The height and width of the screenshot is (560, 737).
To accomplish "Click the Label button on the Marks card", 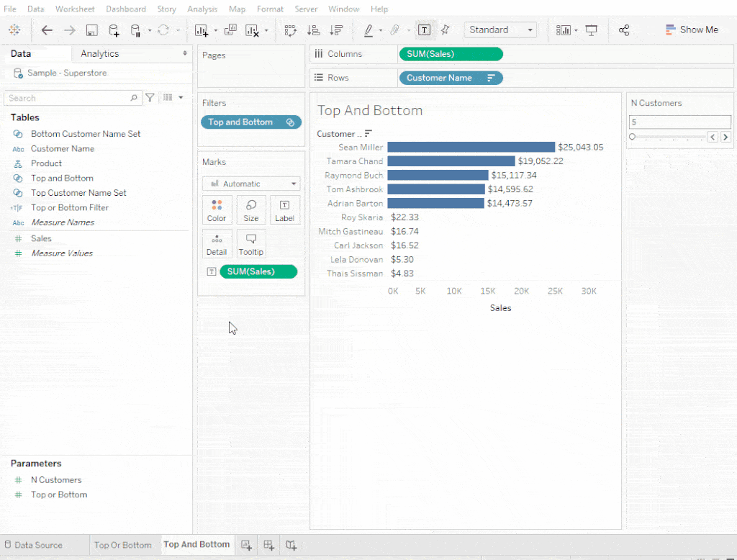I will (x=285, y=209).
